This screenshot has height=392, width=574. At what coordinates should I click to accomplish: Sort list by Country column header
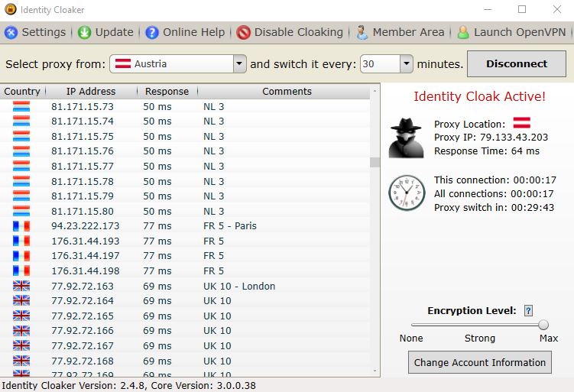click(22, 91)
